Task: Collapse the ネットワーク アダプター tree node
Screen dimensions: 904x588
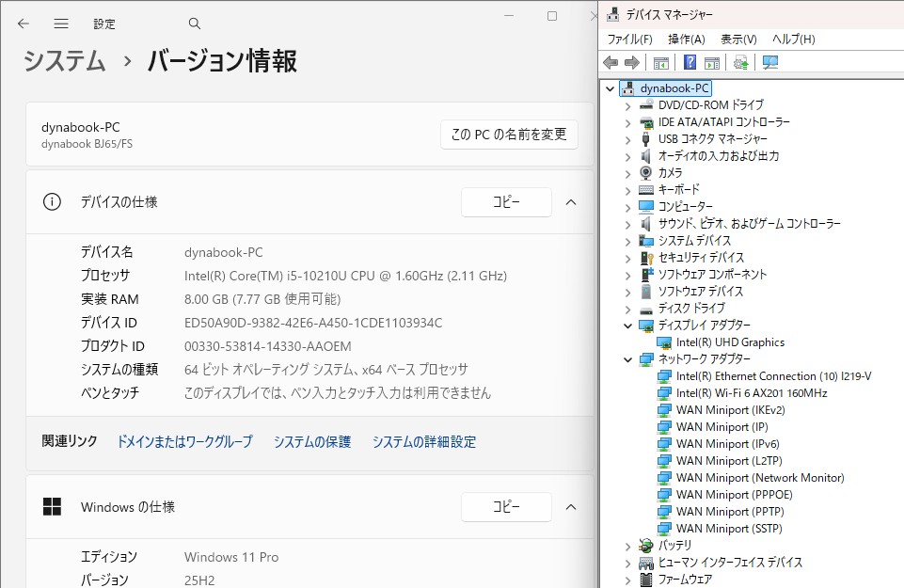Action: click(628, 359)
